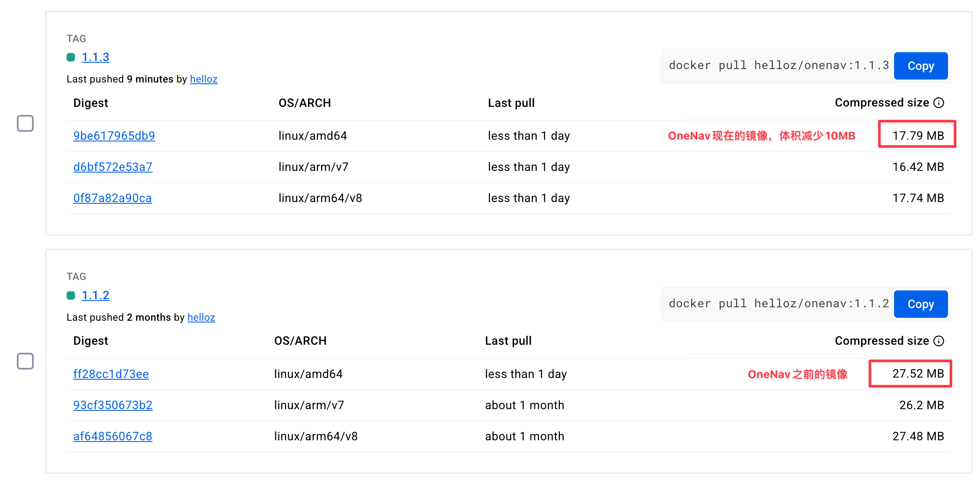The height and width of the screenshot is (479, 980).
Task: Open digest d6bf572e53a7
Action: tap(113, 167)
